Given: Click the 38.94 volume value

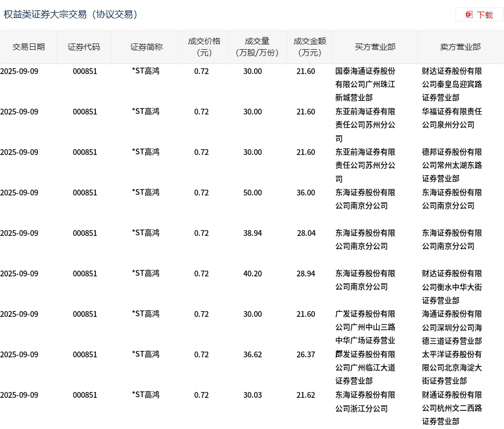Looking at the screenshot, I should click(x=253, y=233).
